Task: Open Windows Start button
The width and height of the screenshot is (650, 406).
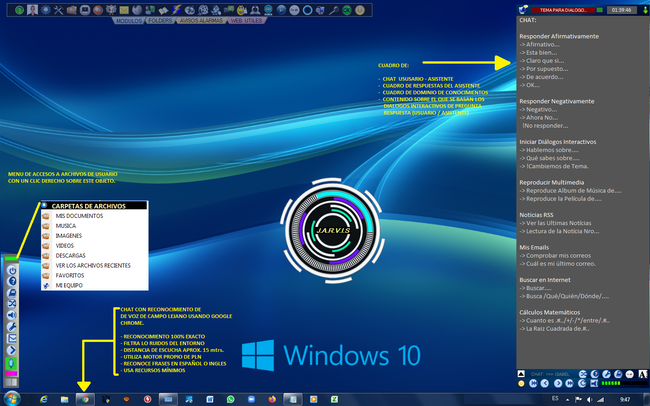Action: click(x=11, y=399)
